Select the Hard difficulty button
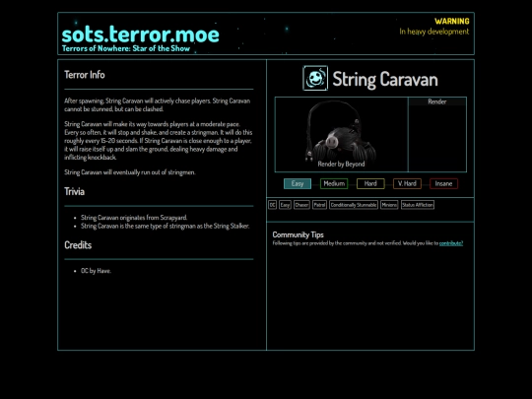 point(370,183)
